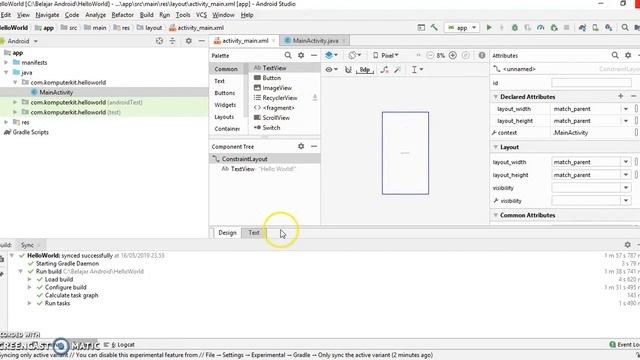Collapse the Layout section in Attributes
The image size is (640, 360).
[496, 147]
